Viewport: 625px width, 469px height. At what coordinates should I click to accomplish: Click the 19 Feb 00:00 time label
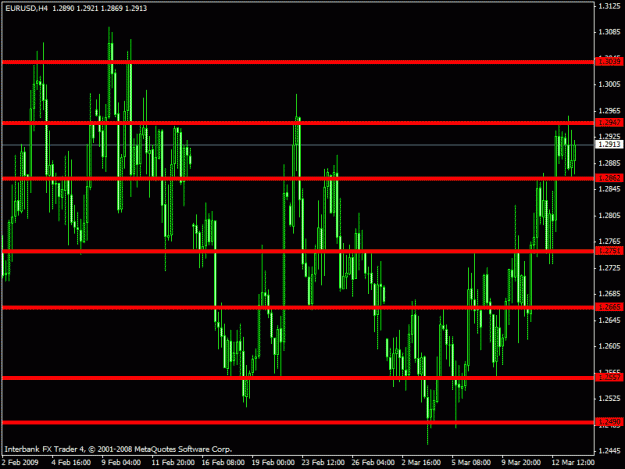click(x=273, y=462)
